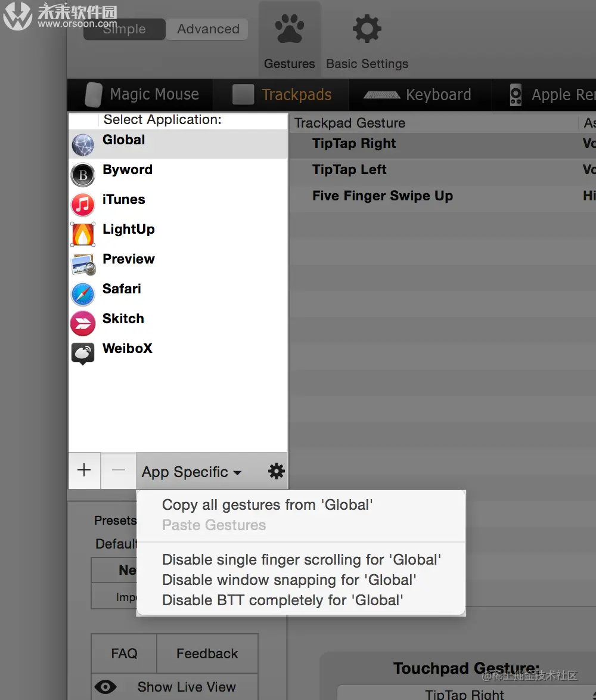Select the Preview app icon

pos(83,264)
